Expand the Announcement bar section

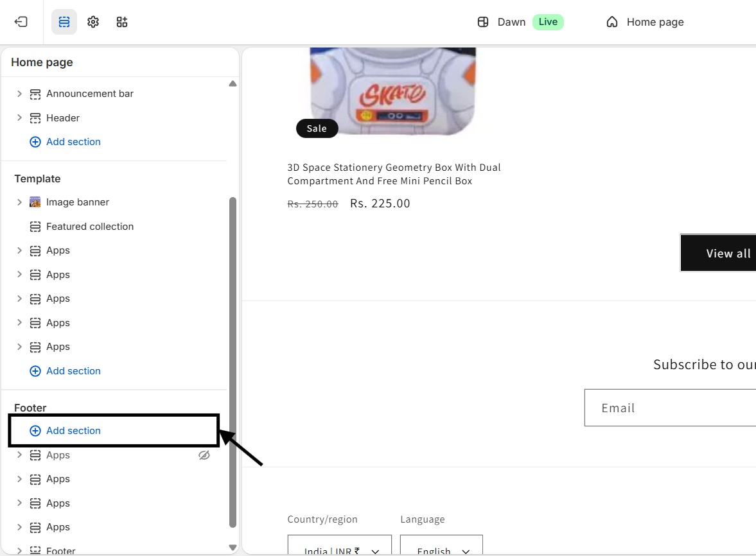click(x=19, y=94)
